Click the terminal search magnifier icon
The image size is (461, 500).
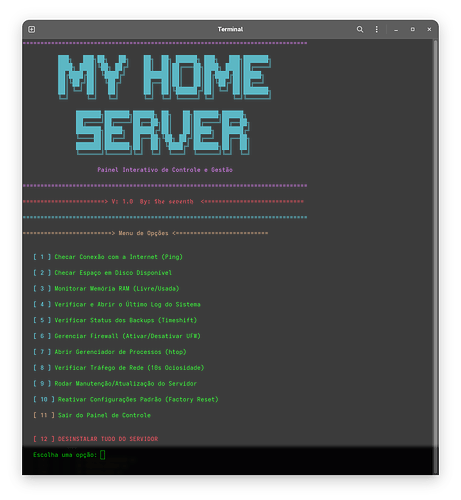[360, 29]
